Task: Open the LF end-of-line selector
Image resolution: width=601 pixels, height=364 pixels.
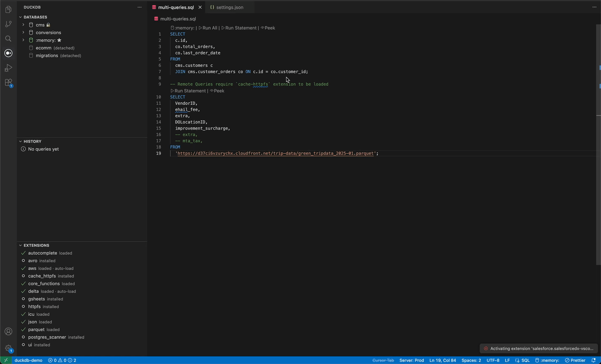Action: (x=507, y=360)
